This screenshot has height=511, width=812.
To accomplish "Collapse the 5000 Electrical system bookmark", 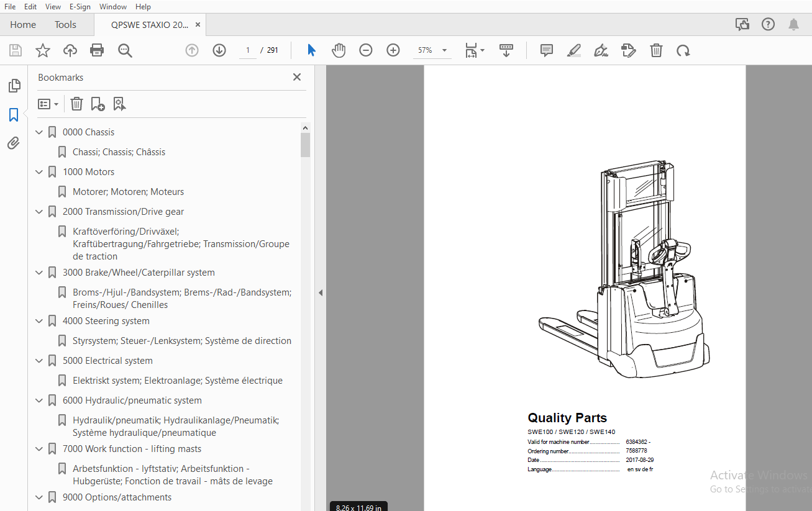I will tap(39, 361).
